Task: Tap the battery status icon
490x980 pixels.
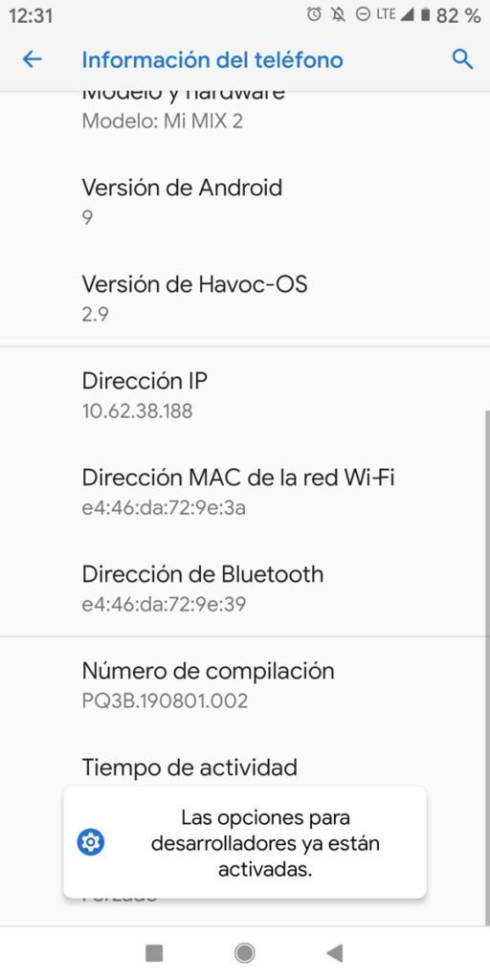Action: (x=426, y=15)
